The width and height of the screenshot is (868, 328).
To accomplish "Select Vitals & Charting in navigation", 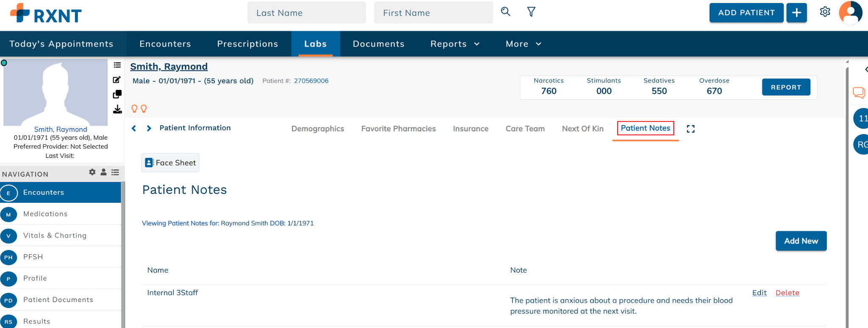I will click(x=60, y=235).
